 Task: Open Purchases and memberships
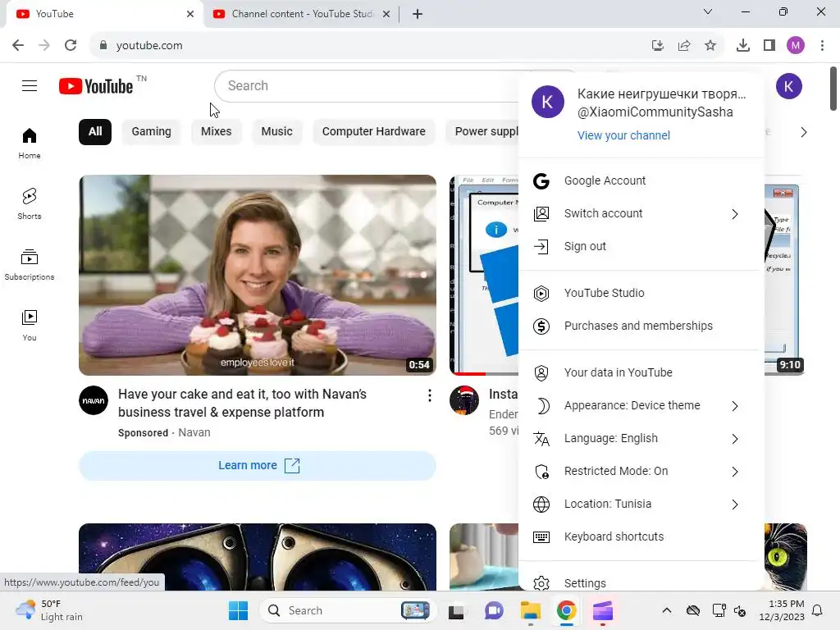coord(641,326)
